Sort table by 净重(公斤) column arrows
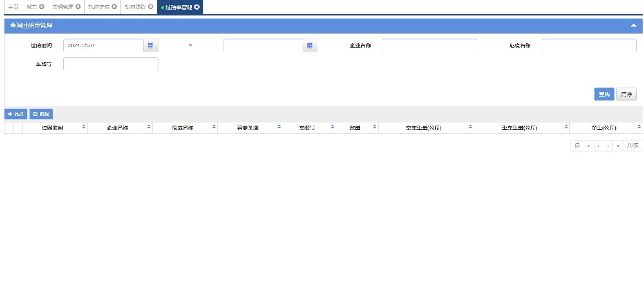 click(639, 128)
